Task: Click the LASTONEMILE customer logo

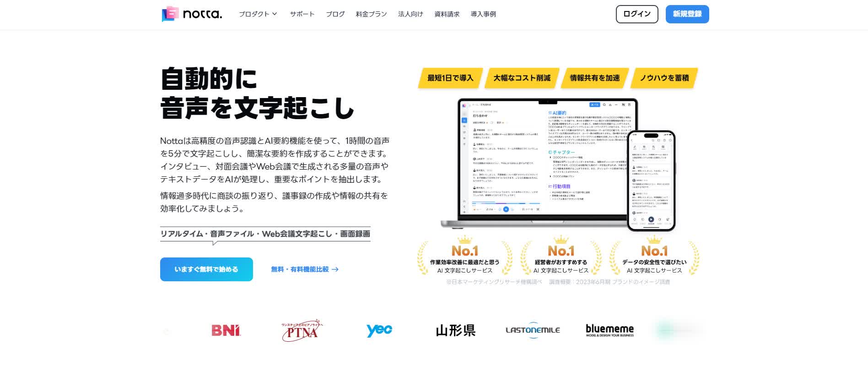Action: pos(533,330)
